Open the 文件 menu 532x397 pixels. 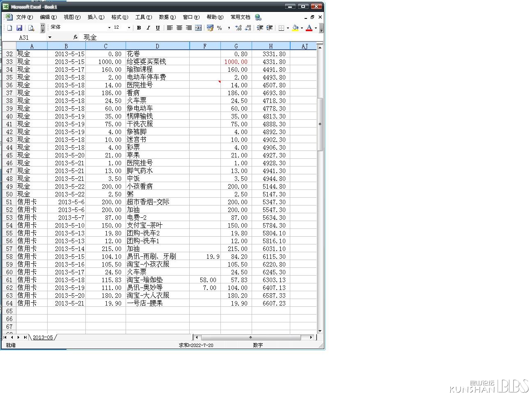pyautogui.click(x=24, y=17)
